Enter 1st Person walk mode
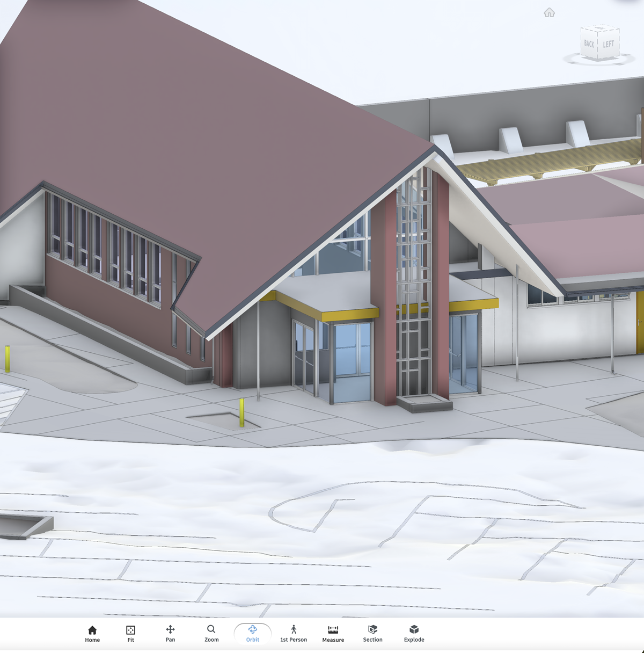The width and height of the screenshot is (644, 653). coord(294,633)
